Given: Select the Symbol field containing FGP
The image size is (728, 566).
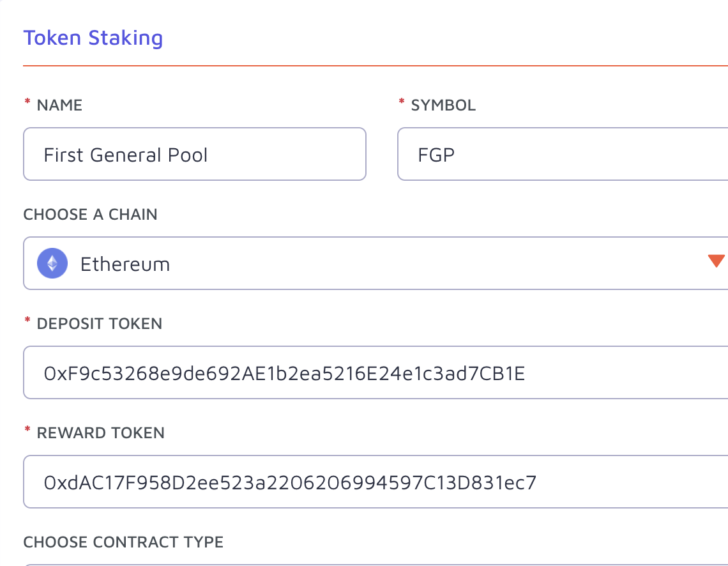Looking at the screenshot, I should tap(563, 154).
